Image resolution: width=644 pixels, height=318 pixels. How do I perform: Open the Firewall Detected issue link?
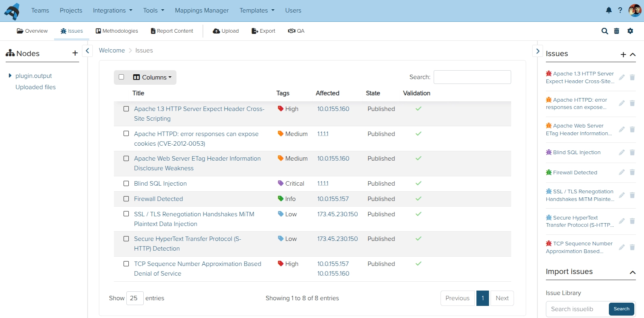[158, 199]
